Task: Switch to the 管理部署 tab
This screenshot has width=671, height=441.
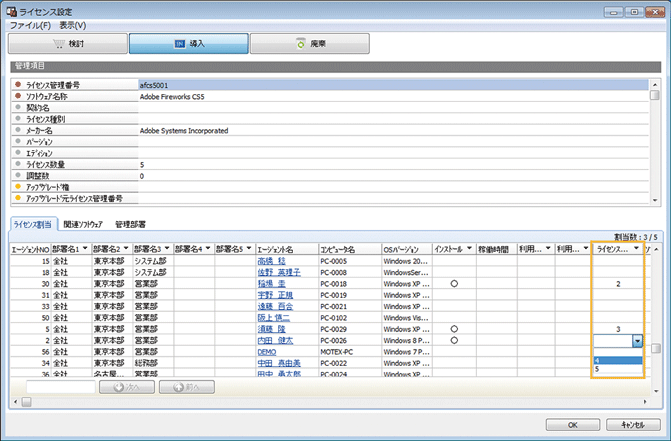Action: tap(130, 224)
